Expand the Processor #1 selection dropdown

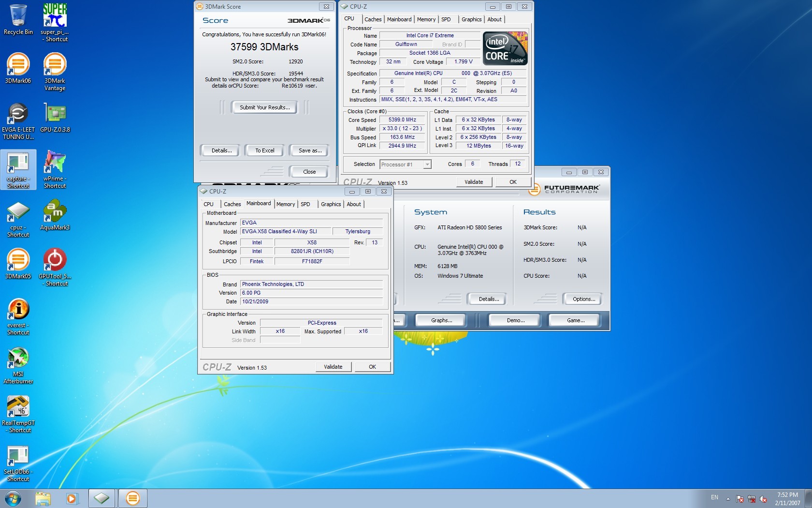[x=427, y=164]
